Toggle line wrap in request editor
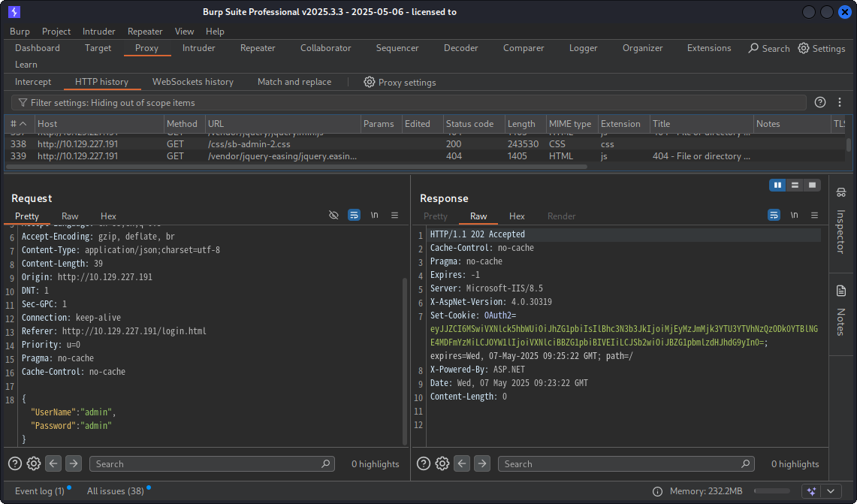 (x=354, y=216)
